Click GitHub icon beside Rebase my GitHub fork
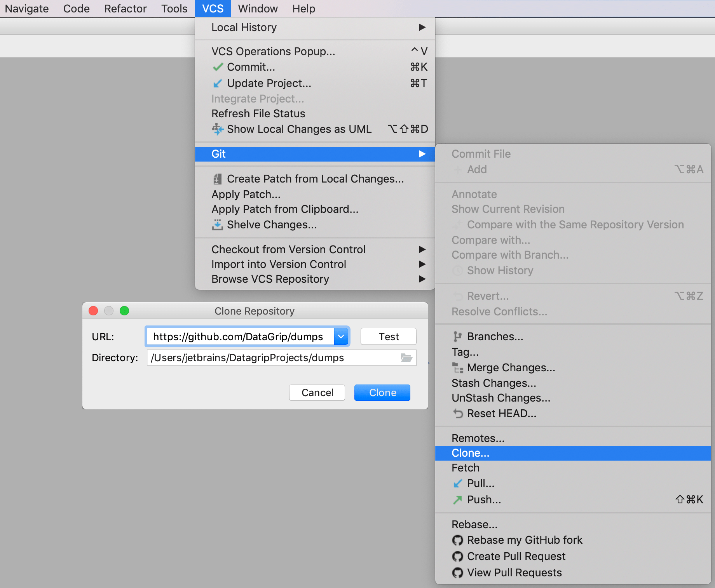The height and width of the screenshot is (588, 715). pos(458,540)
